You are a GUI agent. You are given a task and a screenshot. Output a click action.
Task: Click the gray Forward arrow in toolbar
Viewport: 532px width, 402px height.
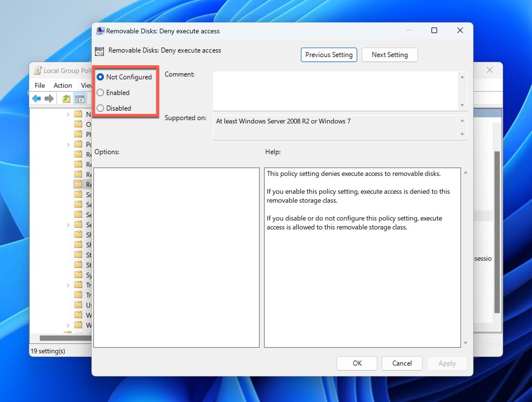pyautogui.click(x=49, y=99)
